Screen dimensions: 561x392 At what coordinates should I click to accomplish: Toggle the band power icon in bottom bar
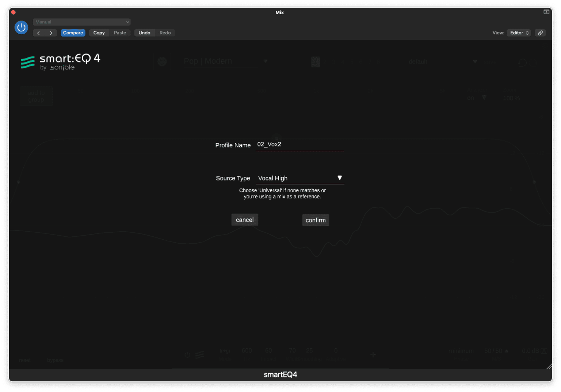pos(187,355)
